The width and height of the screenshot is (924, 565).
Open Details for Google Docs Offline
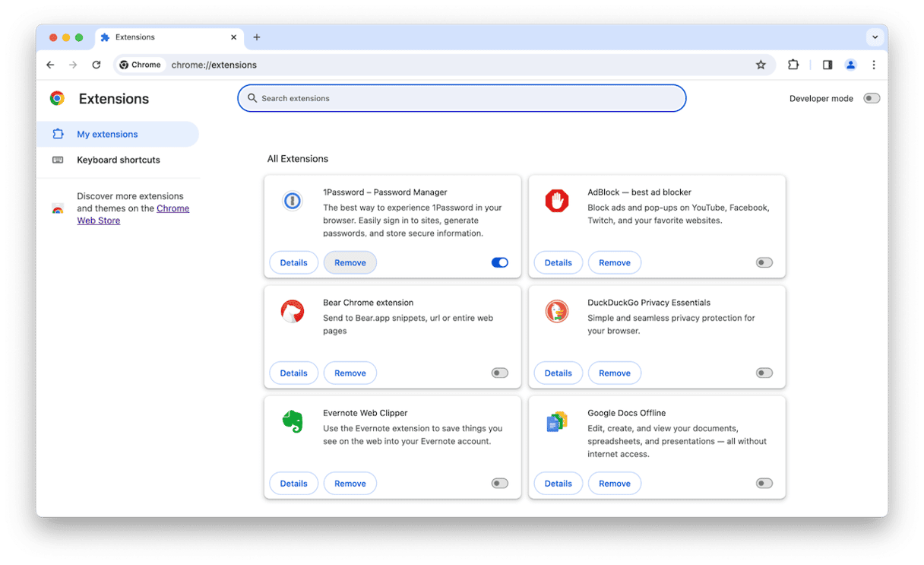(558, 483)
